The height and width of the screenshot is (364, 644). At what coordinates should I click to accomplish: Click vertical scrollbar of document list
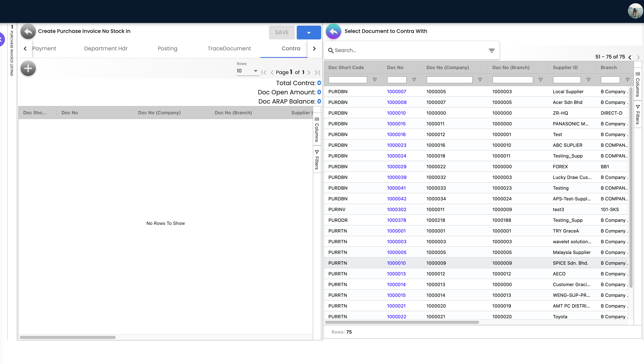click(x=631, y=188)
